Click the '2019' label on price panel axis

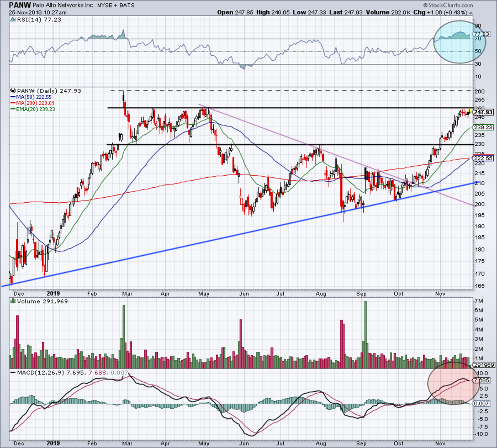53,293
